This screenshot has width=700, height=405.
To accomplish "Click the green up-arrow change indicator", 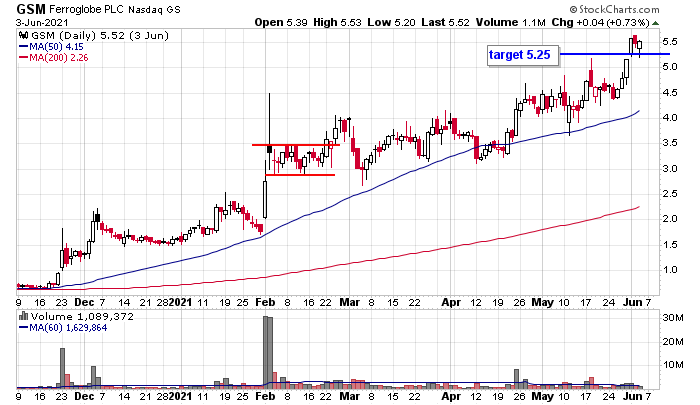I will (x=655, y=23).
